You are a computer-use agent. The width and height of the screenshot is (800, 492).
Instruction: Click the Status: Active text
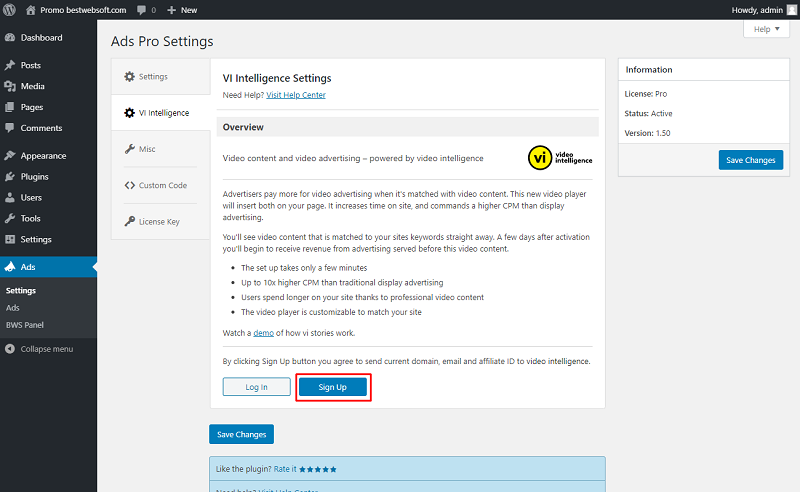tap(648, 113)
